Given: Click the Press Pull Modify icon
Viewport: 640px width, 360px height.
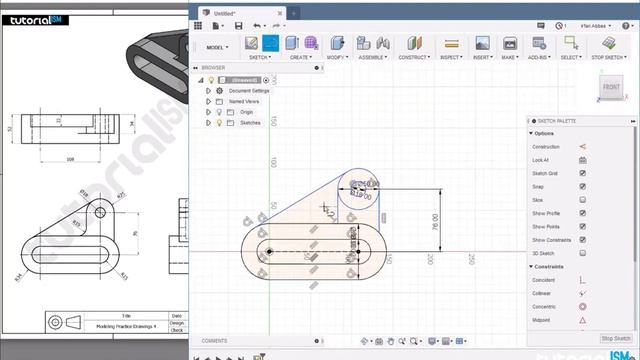Looking at the screenshot, I should tap(337, 43).
